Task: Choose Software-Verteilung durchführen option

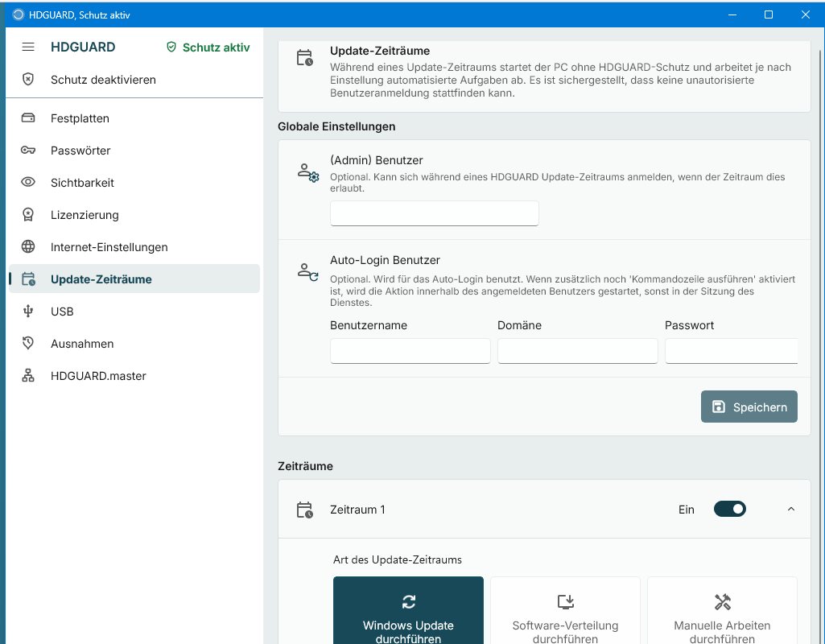Action: [565, 610]
